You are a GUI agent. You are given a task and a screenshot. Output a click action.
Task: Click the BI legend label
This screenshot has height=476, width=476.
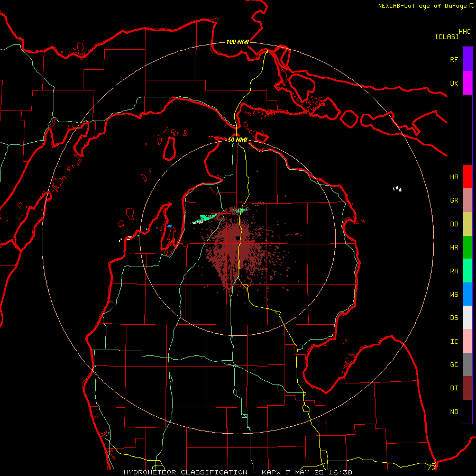[454, 388]
